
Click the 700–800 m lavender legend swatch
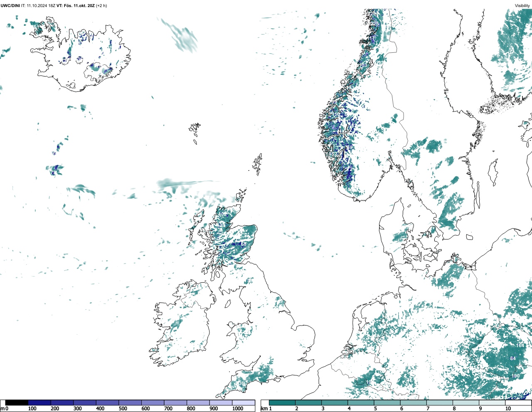click(175, 402)
